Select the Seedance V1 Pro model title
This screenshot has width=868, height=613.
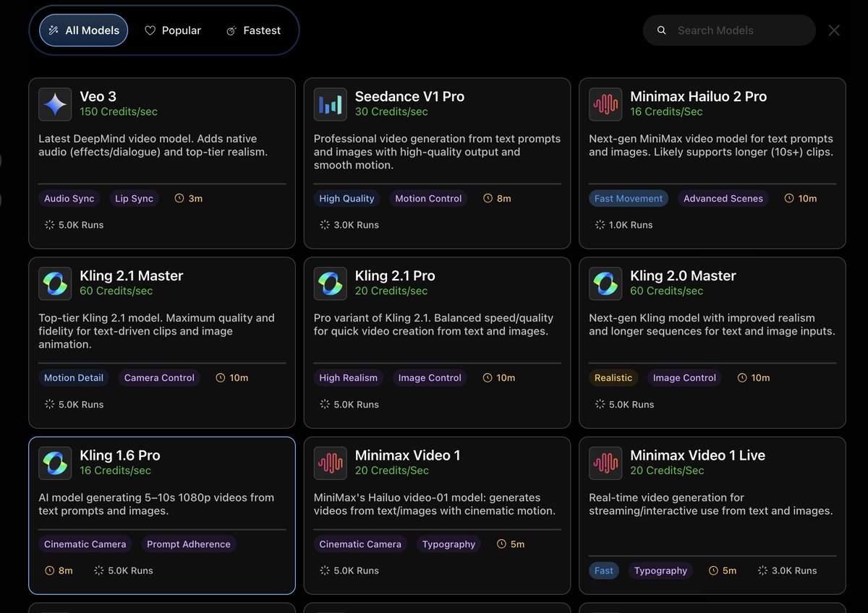pos(409,96)
